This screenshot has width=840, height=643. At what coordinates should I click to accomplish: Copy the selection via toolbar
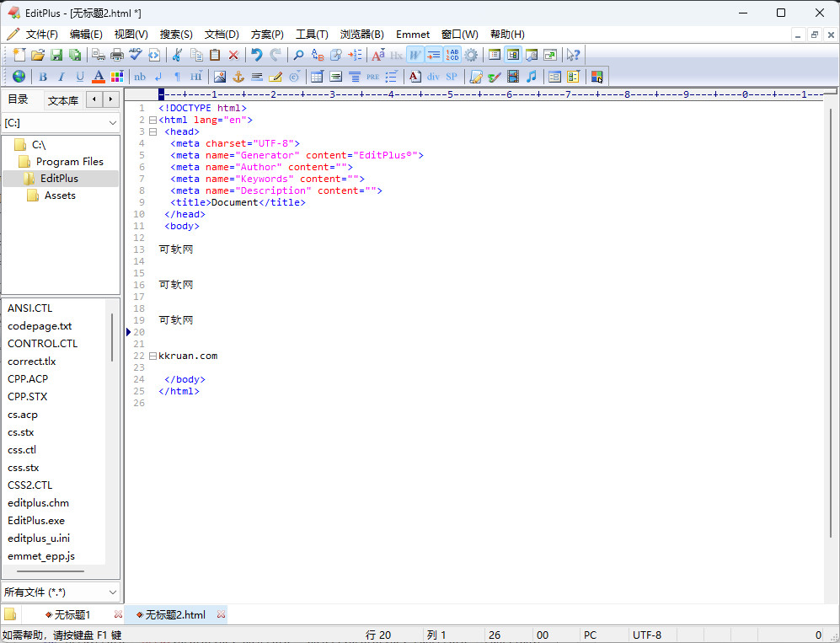(x=196, y=55)
